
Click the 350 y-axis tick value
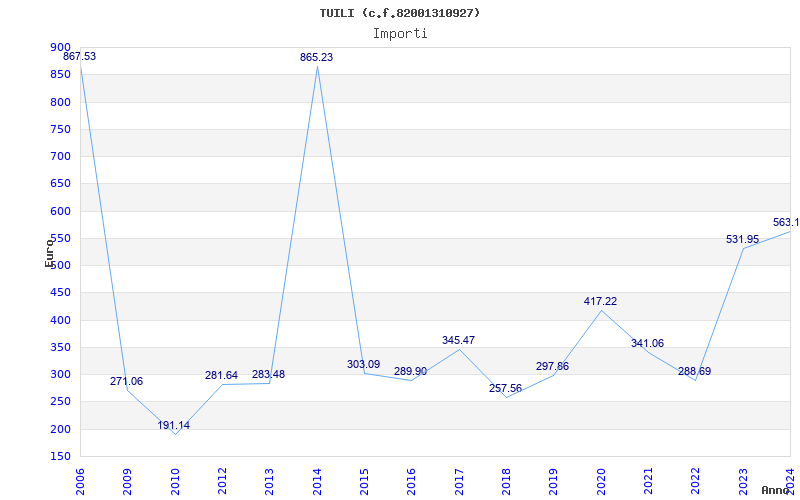[x=60, y=347]
